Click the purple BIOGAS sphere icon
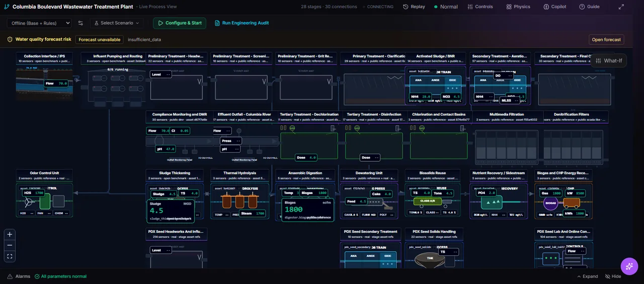644x284 pixels. click(x=551, y=204)
